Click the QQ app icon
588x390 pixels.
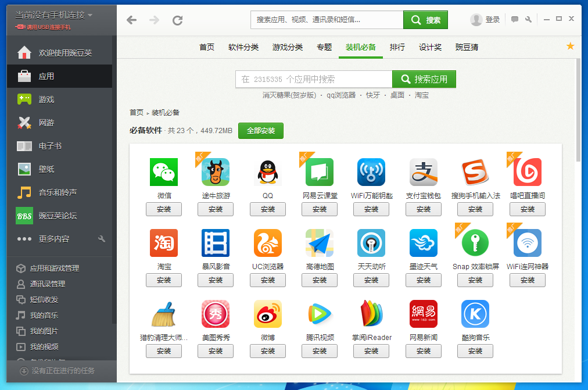pos(267,172)
